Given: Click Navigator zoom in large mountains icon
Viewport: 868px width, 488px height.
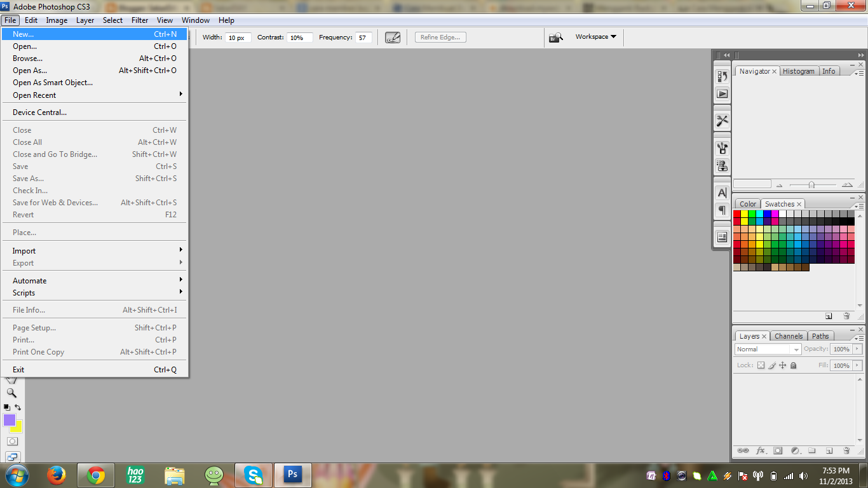Looking at the screenshot, I should click(x=847, y=185).
